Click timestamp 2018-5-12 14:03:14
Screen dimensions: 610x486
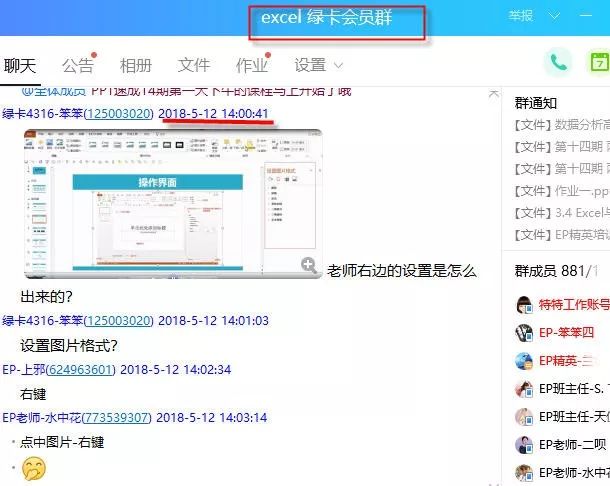212,418
